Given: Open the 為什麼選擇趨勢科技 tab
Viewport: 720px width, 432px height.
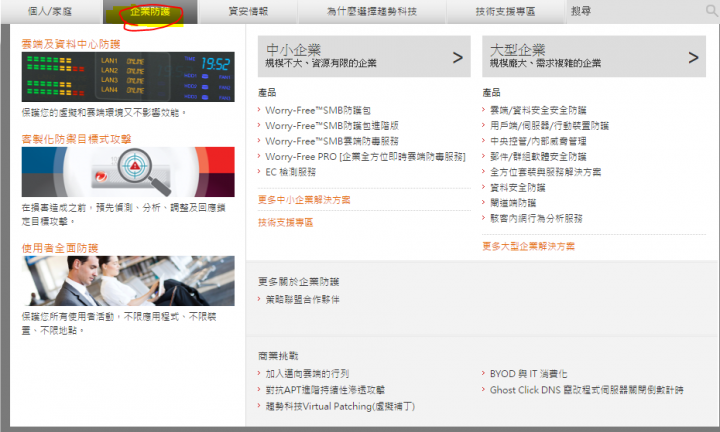Looking at the screenshot, I should click(x=371, y=11).
